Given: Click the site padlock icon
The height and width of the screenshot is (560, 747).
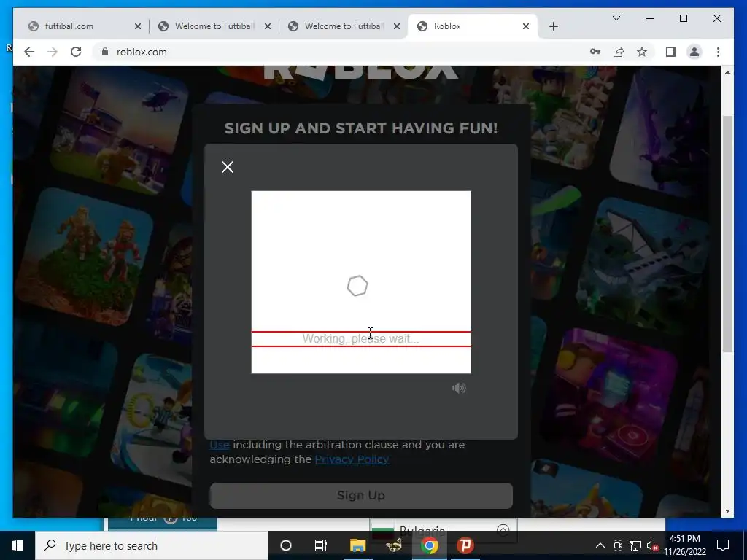Looking at the screenshot, I should (105, 52).
